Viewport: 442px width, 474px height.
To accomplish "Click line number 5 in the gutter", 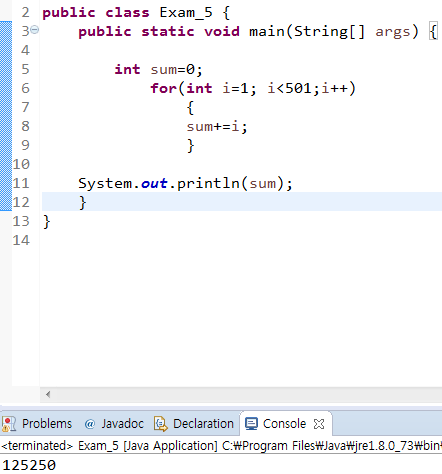I will 25,69.
